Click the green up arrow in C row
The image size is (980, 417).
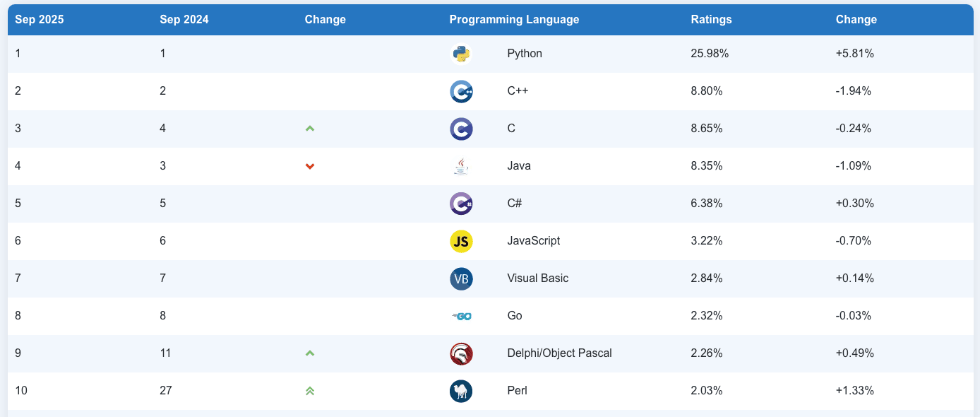[309, 129]
